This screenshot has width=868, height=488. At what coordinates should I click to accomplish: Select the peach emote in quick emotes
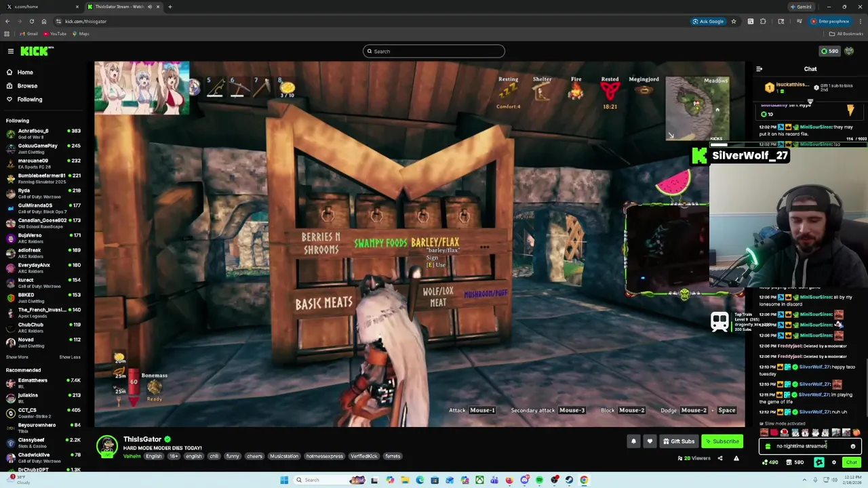[x=856, y=432]
